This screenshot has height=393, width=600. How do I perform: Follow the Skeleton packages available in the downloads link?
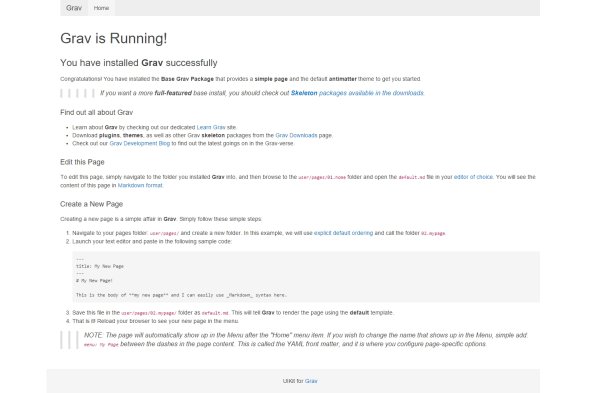click(357, 93)
